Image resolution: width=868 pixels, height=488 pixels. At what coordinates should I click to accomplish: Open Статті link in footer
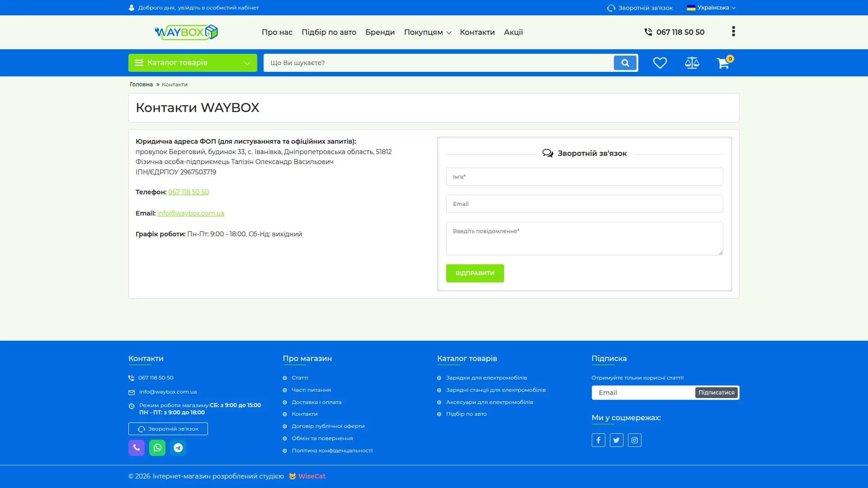pos(300,378)
